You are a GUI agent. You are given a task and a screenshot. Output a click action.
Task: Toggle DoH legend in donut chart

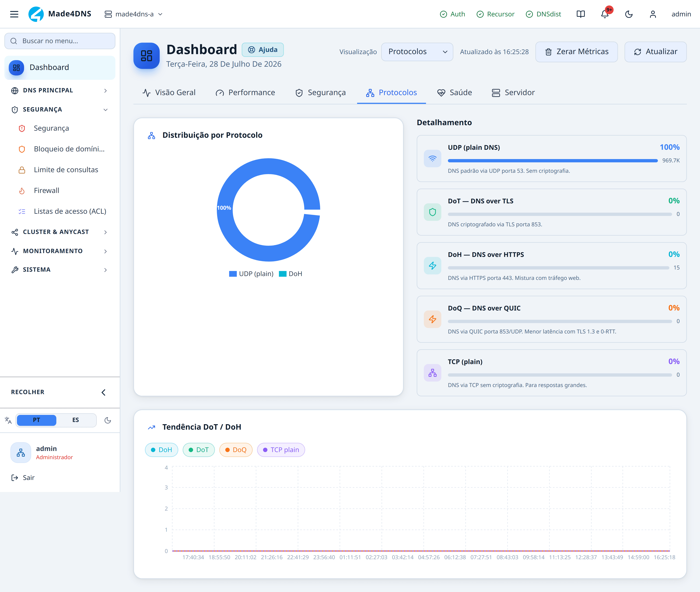pyautogui.click(x=290, y=274)
